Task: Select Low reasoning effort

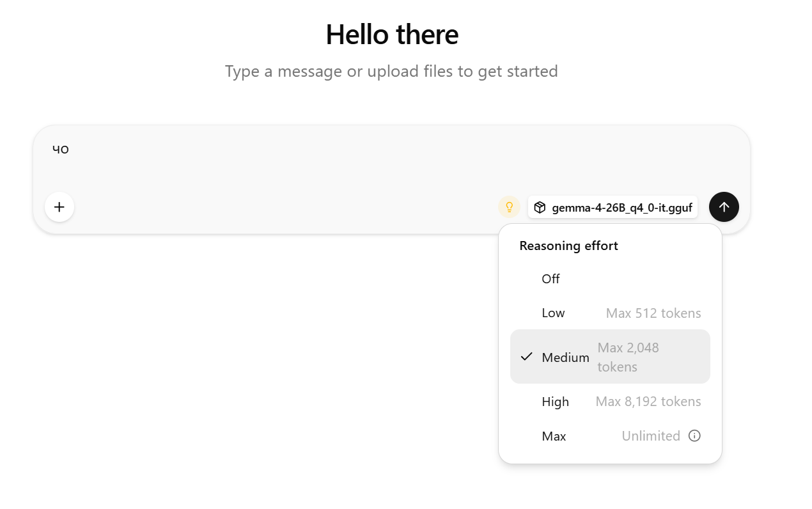Action: [610, 313]
